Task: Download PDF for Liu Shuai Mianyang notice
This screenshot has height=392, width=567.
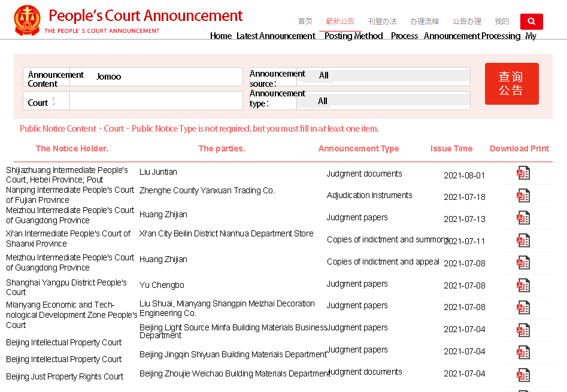Action: click(523, 308)
